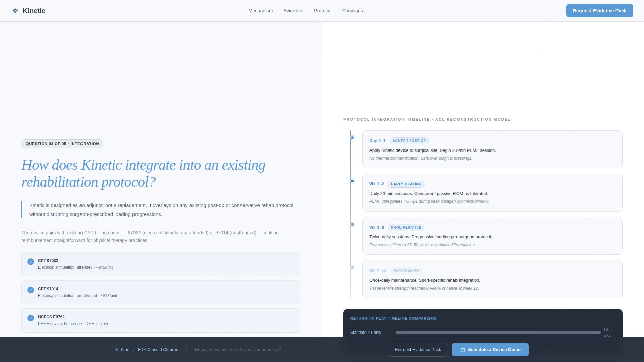Screen dimensions: 644x362
Task: Click the Twice-daily sessions description text
Action: point(431,237)
